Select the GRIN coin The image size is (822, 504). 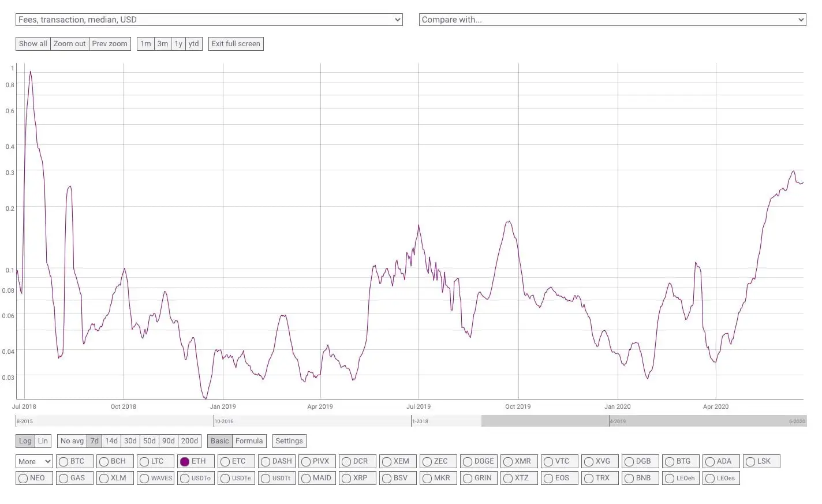(x=468, y=478)
